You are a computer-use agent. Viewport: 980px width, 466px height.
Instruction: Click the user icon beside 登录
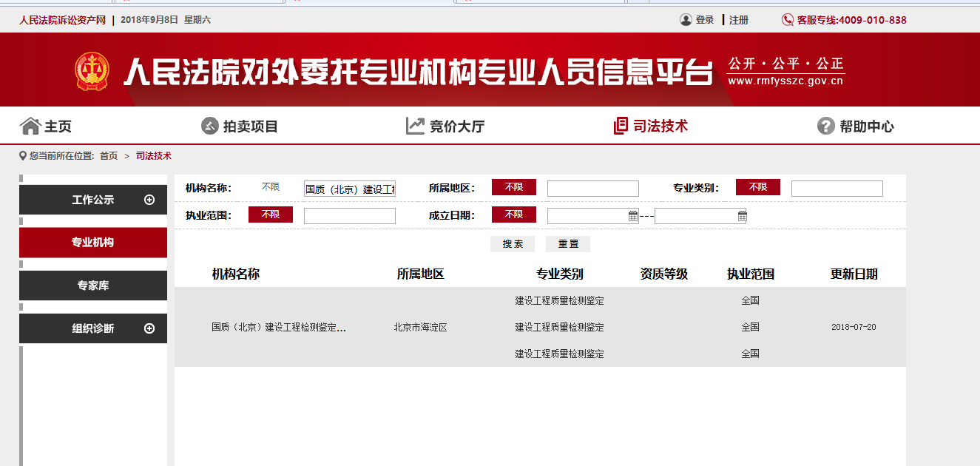(686, 20)
